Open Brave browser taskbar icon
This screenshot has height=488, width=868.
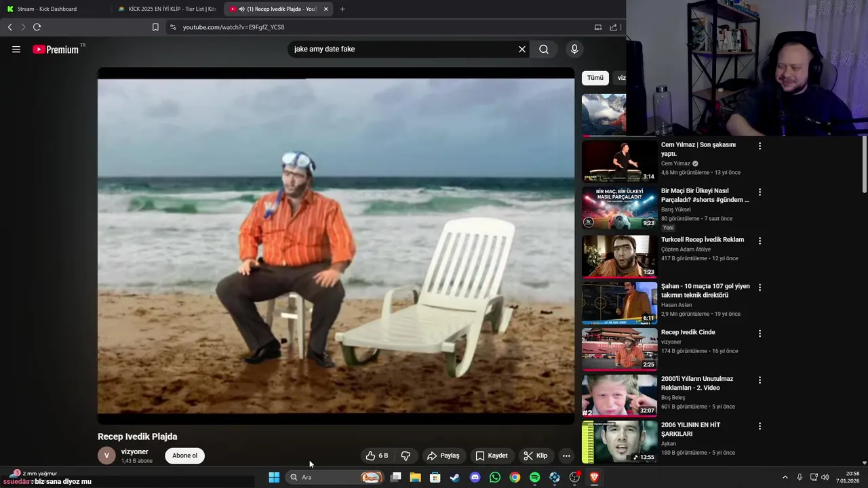594,477
